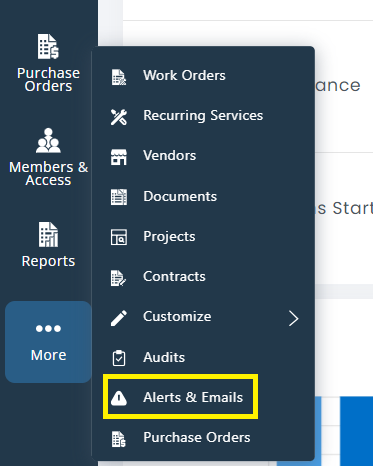Choose the Work Orders menu item

(x=203, y=76)
